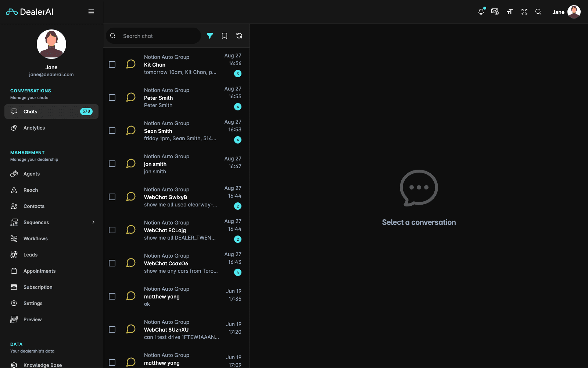Open mail settings icon in header
The width and height of the screenshot is (588, 368).
pyautogui.click(x=495, y=12)
